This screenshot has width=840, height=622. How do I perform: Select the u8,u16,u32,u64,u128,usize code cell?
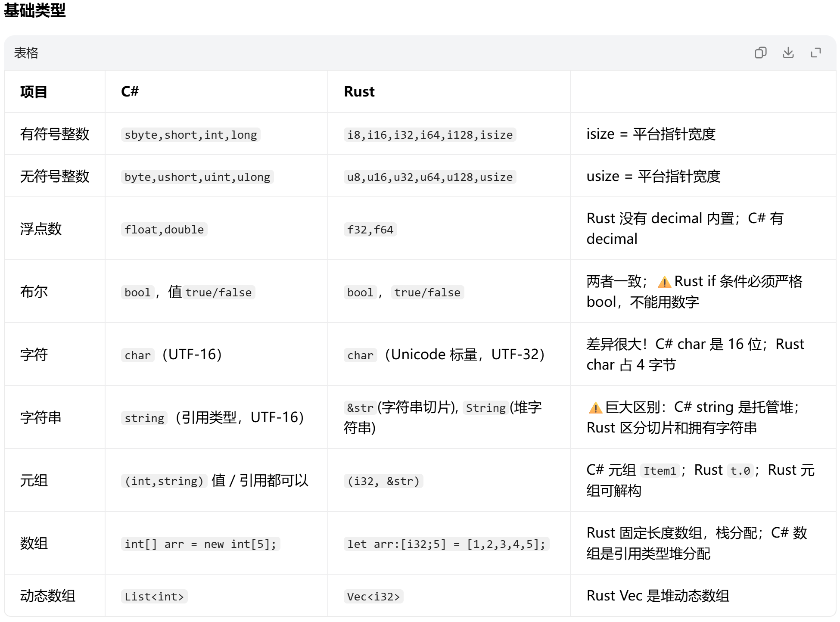click(x=430, y=177)
